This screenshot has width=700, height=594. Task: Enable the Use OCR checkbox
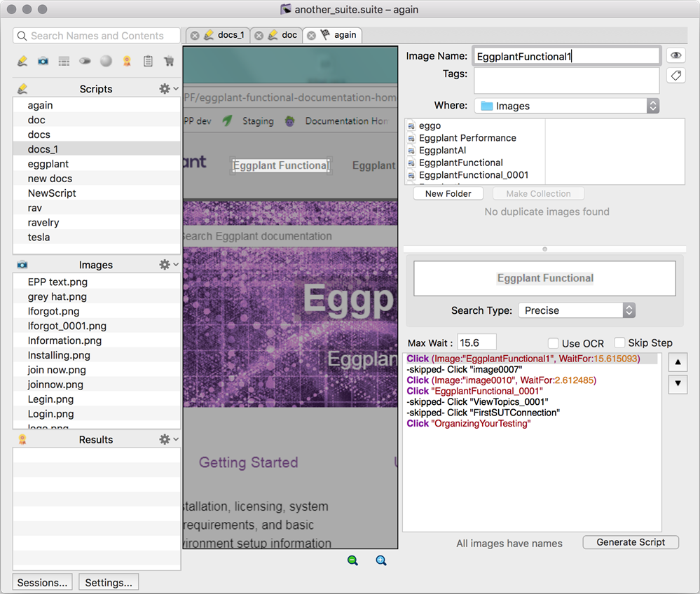[554, 343]
